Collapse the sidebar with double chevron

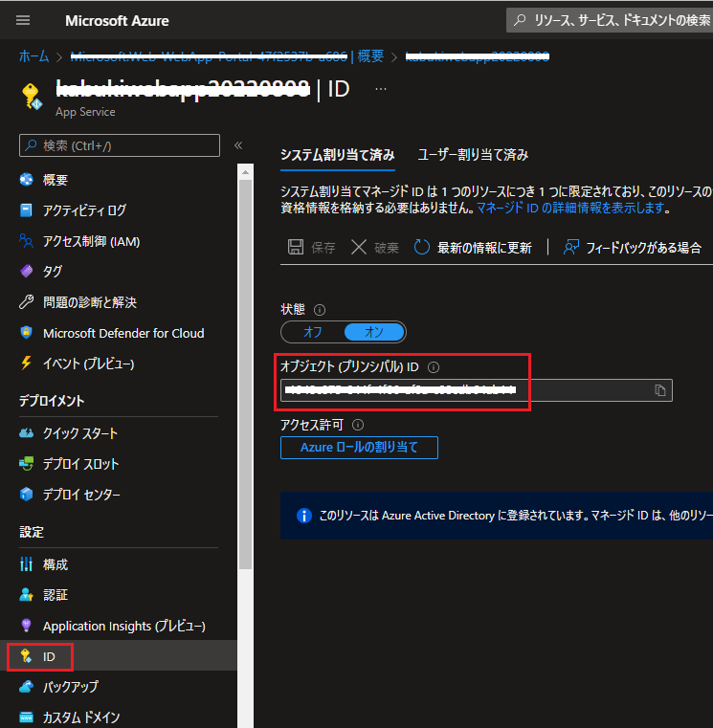[238, 145]
